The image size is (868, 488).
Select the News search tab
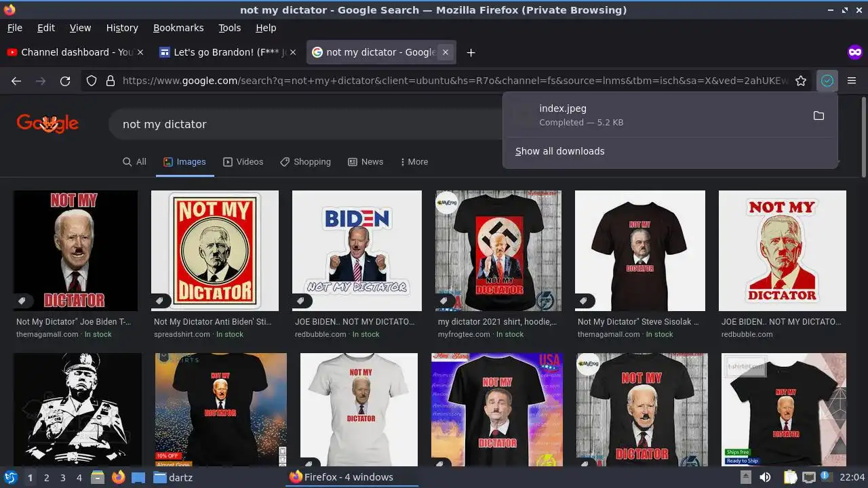pyautogui.click(x=366, y=162)
